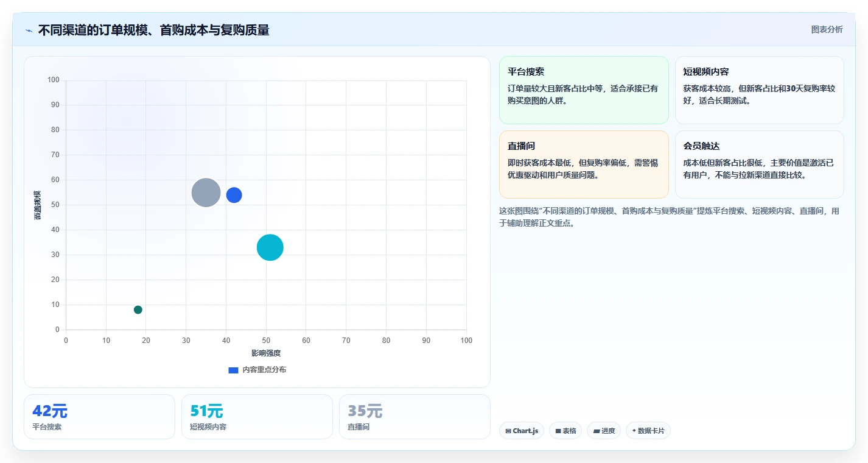Screen dimensions: 868x463
Task: Click the blue 内容重点分布 legend swatch
Action: (233, 370)
